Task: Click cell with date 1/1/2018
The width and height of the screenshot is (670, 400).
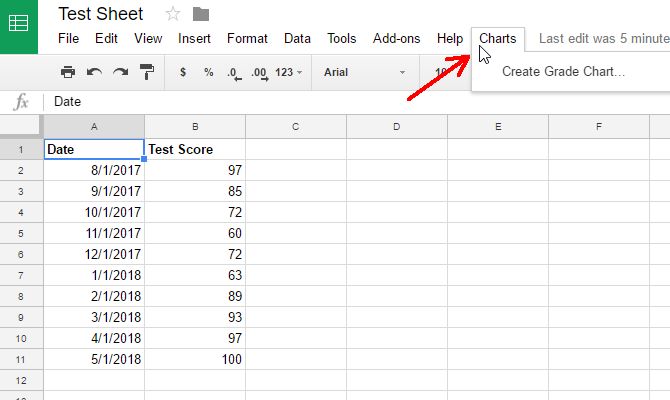Action: pyautogui.click(x=94, y=275)
